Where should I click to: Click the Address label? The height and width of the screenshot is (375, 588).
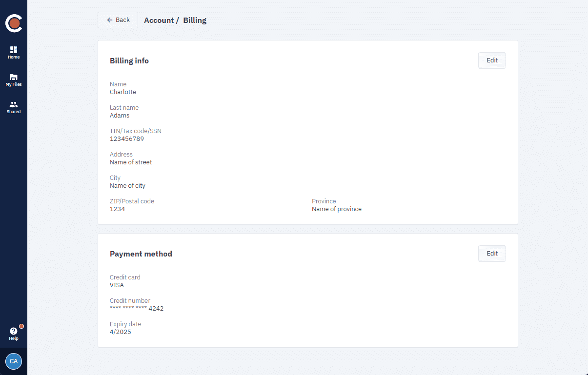[121, 155]
